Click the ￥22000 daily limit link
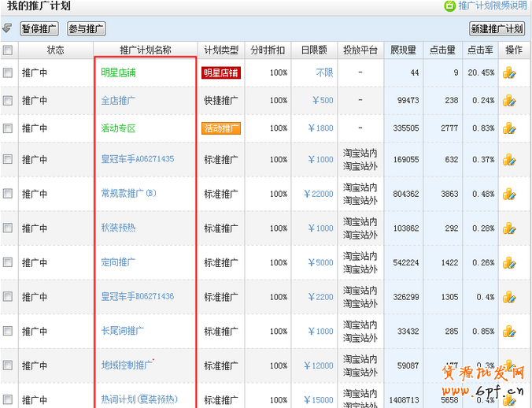The width and height of the screenshot is (532, 408). coord(319,194)
